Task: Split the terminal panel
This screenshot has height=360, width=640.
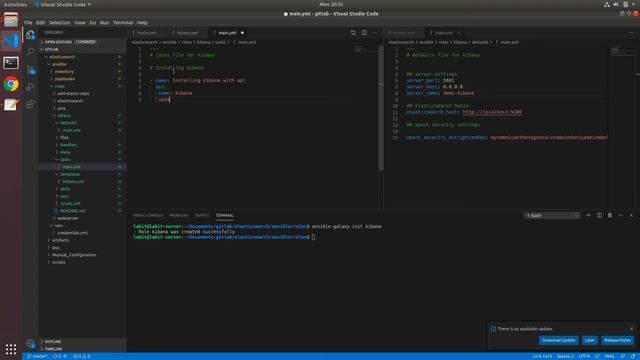Action: [x=599, y=215]
